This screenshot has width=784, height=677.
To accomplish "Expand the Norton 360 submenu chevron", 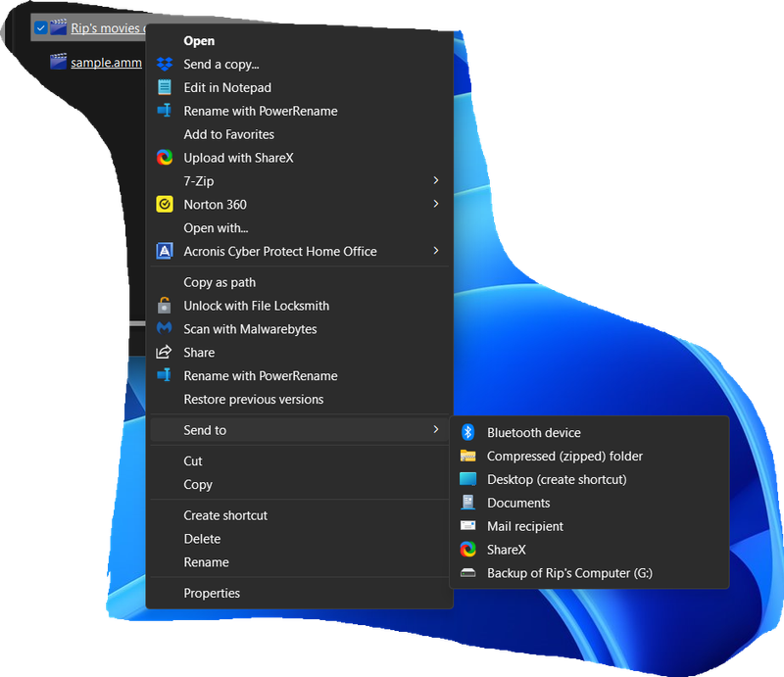I will tap(437, 204).
